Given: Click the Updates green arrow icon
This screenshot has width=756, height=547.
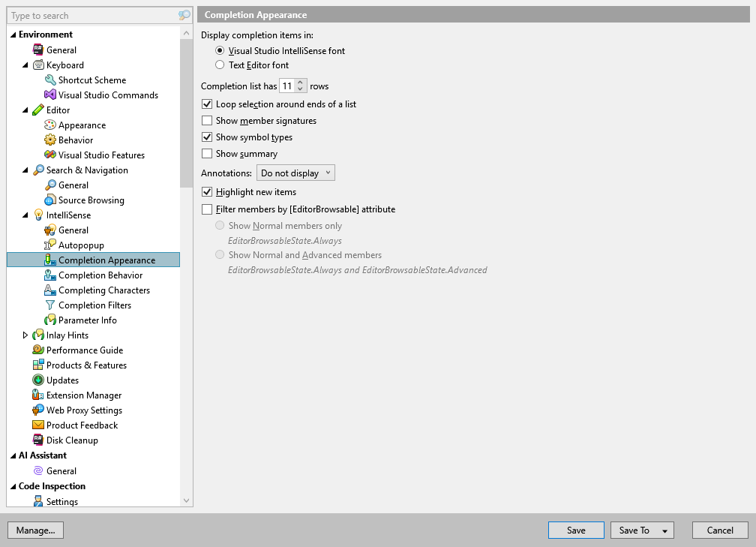Looking at the screenshot, I should tap(38, 380).
